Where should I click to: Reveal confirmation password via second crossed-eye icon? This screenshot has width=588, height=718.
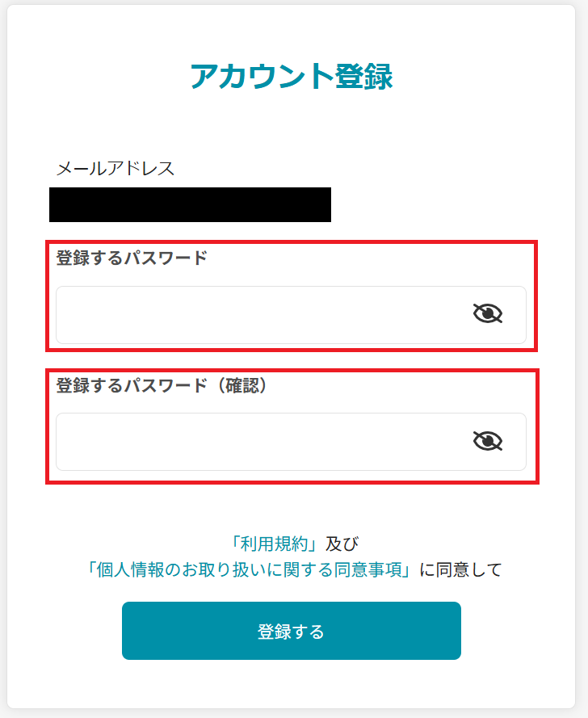click(x=487, y=441)
